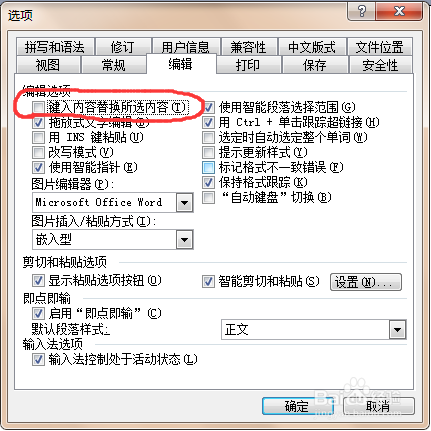Click the 确定 button
The width and height of the screenshot is (431, 431).
296,406
